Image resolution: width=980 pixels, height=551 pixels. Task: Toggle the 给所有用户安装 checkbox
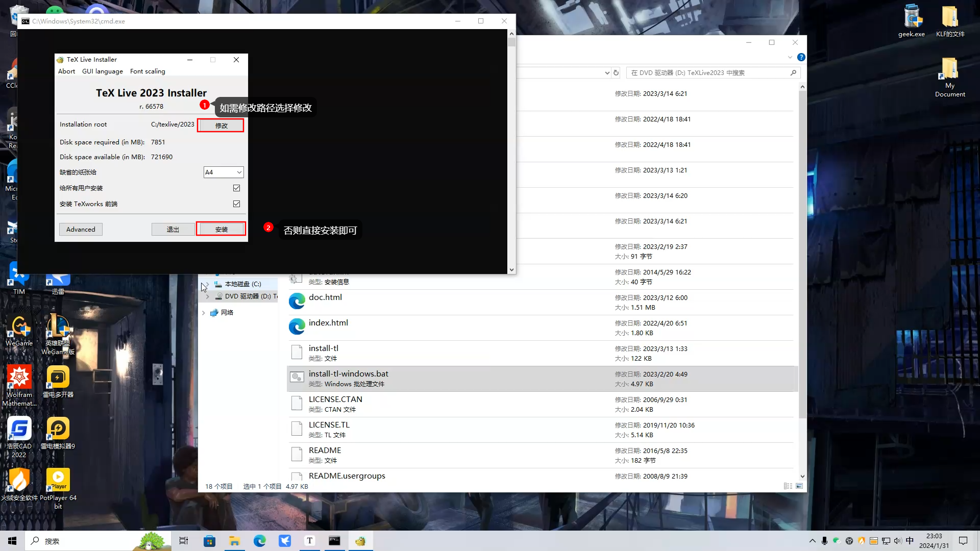point(236,188)
